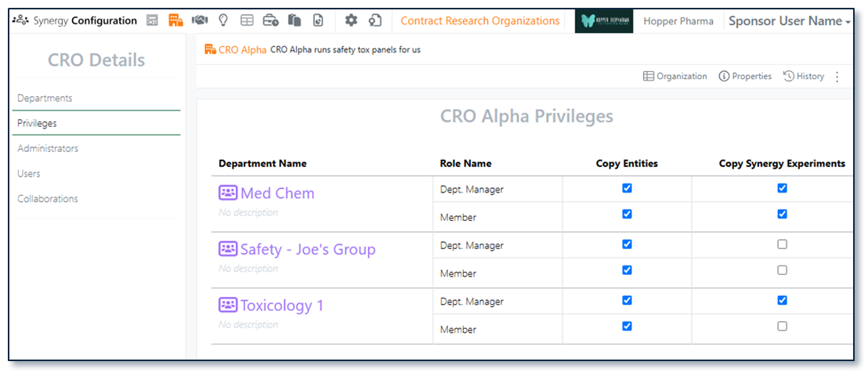
Task: Open the settings gear icon
Action: (x=351, y=21)
